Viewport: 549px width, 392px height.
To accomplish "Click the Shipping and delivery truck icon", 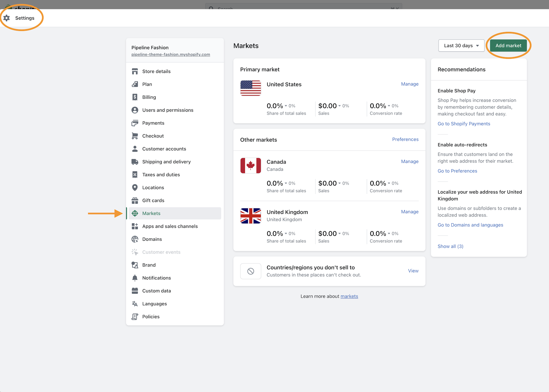I will tap(135, 162).
